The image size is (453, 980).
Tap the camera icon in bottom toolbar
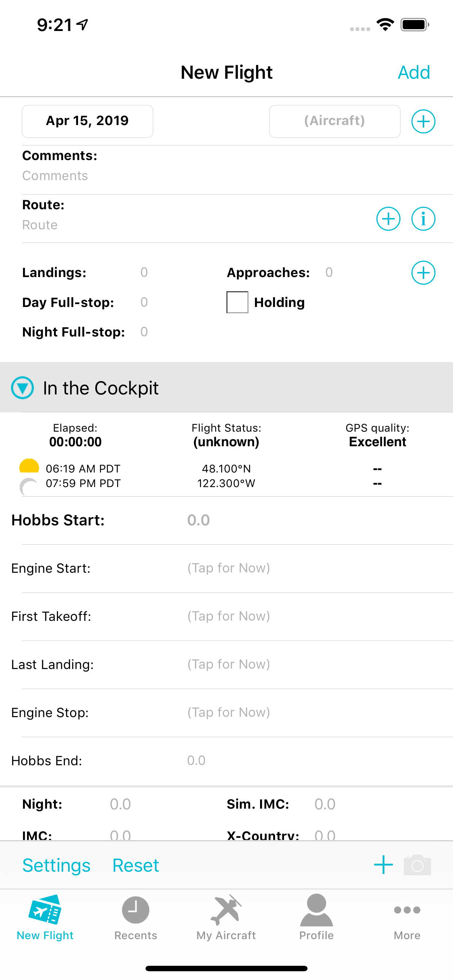pos(417,865)
